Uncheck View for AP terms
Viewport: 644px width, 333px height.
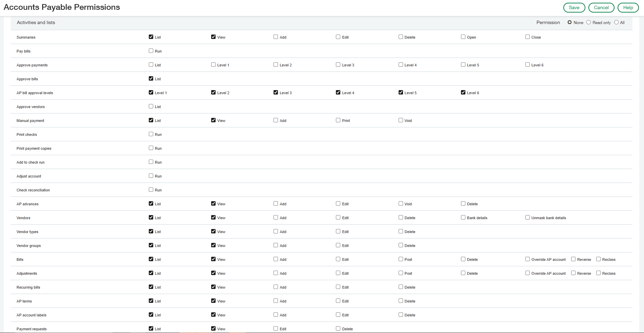214,301
